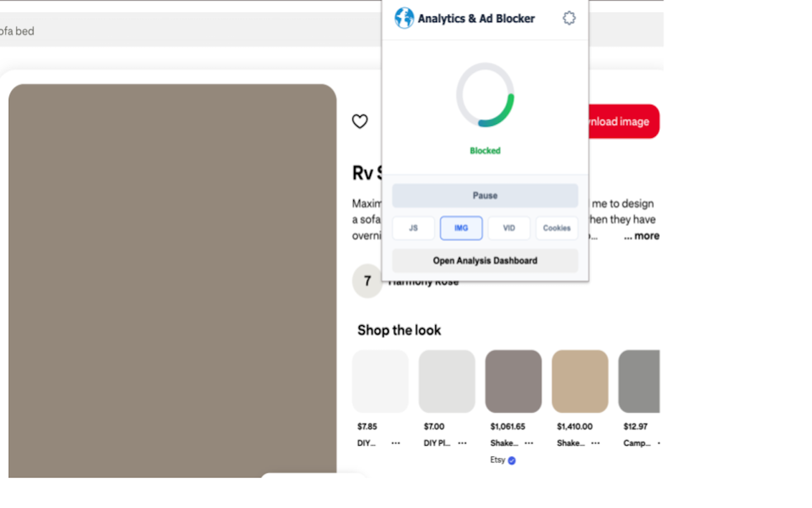Open the $1,061.65 product thumbnail
The image size is (812, 508).
[x=514, y=382]
